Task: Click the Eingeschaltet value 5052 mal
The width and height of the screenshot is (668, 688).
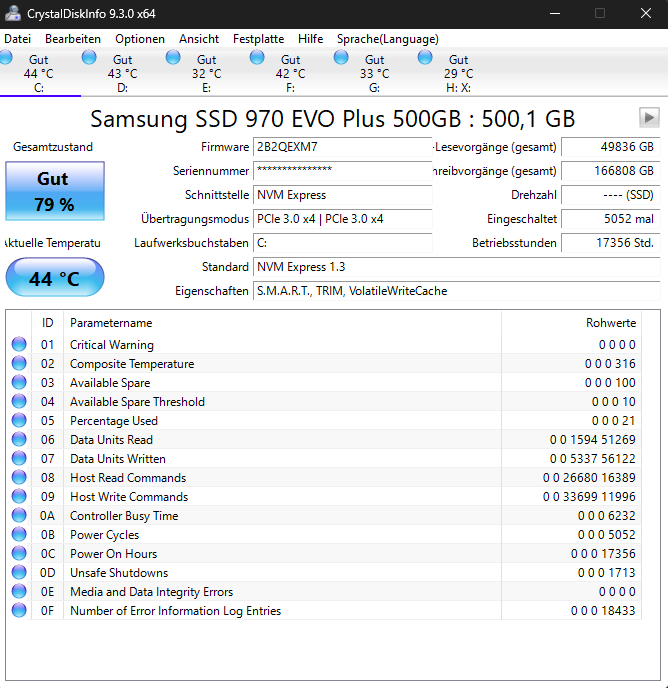Action: click(611, 219)
